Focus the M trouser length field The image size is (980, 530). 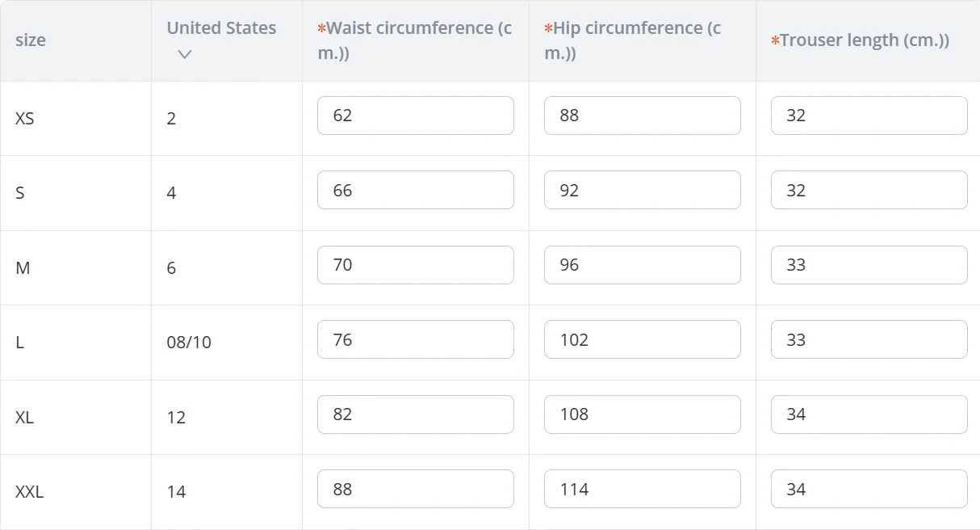pyautogui.click(x=869, y=265)
